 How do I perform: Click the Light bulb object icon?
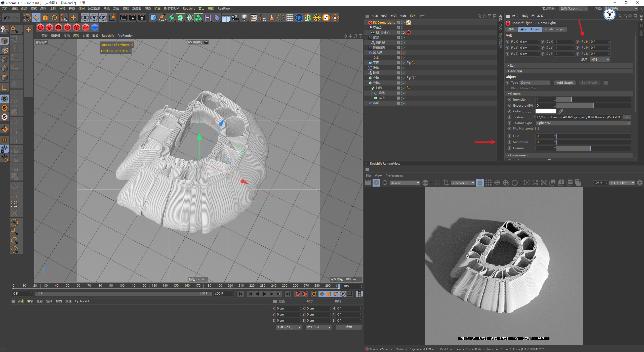[x=244, y=18]
